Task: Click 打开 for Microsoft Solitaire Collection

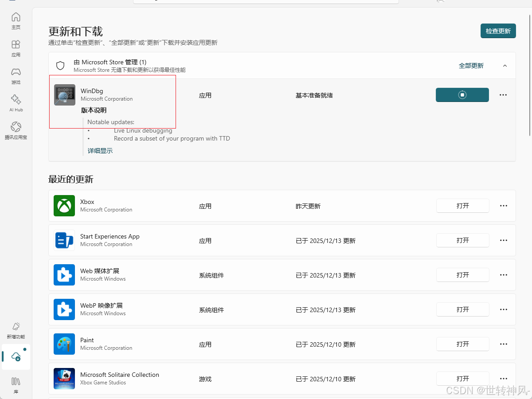Action: [x=463, y=379]
